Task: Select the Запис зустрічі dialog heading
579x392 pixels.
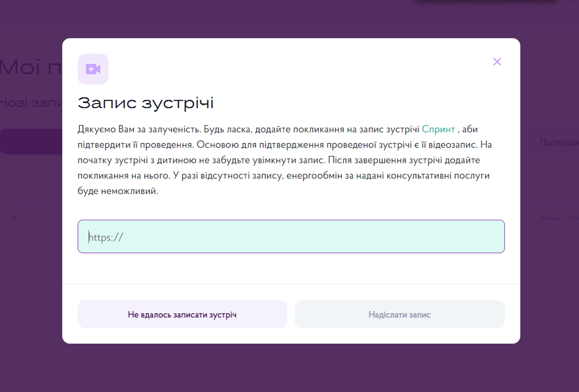Action: pyautogui.click(x=146, y=103)
